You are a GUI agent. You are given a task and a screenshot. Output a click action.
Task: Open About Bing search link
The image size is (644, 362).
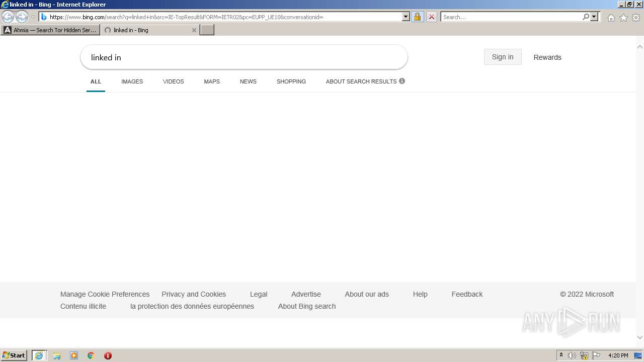pyautogui.click(x=307, y=306)
